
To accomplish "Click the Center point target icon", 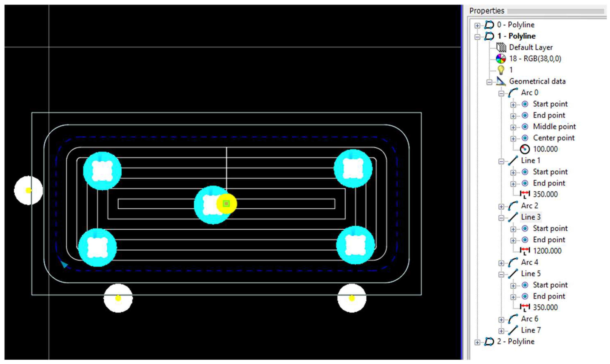I will [x=525, y=138].
